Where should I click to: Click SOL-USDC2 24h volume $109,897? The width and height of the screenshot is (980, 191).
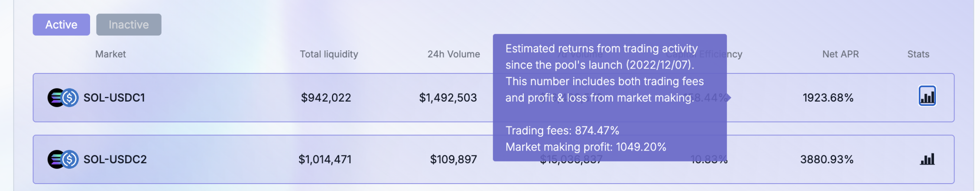tap(453, 159)
